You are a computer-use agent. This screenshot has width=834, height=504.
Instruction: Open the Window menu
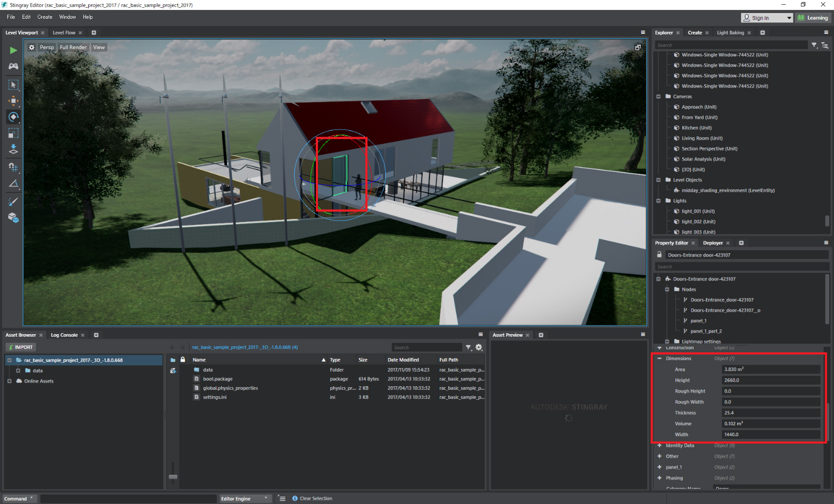coord(67,17)
